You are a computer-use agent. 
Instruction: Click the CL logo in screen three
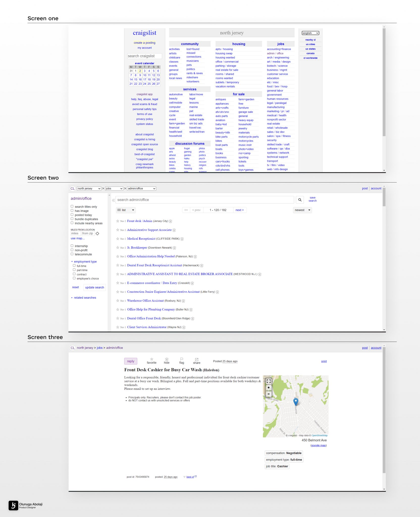[72, 348]
